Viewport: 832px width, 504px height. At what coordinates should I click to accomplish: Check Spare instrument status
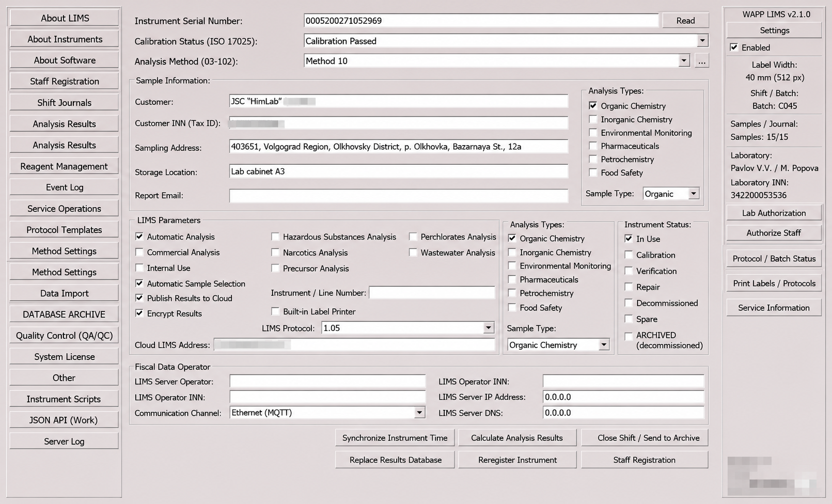pyautogui.click(x=629, y=319)
